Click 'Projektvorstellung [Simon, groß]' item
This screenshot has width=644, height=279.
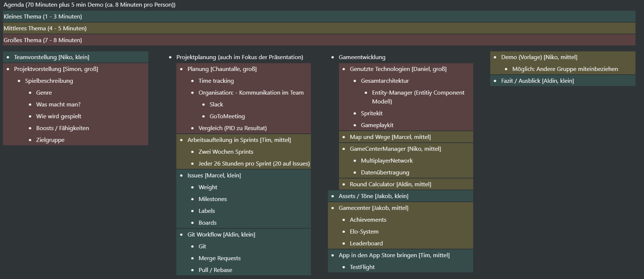56,69
